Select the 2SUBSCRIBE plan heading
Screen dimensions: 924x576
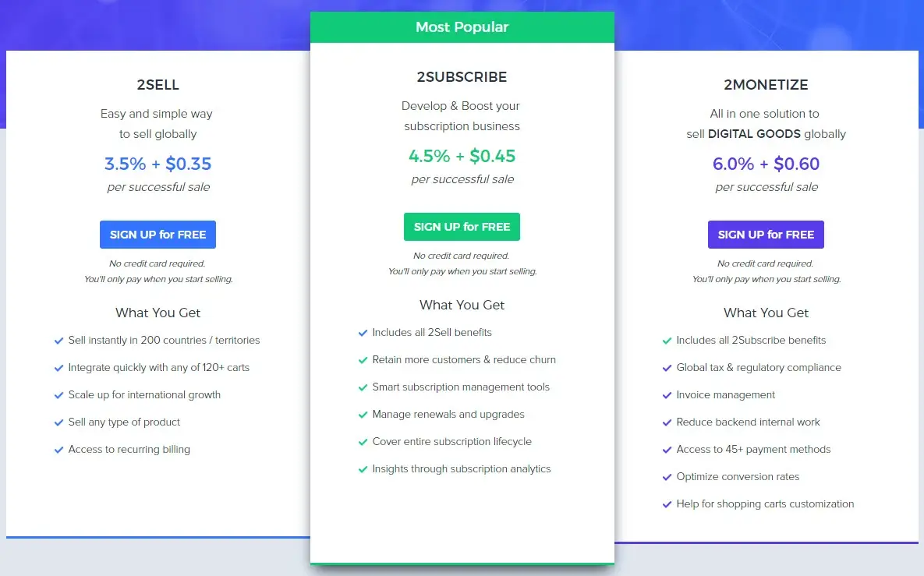tap(462, 77)
